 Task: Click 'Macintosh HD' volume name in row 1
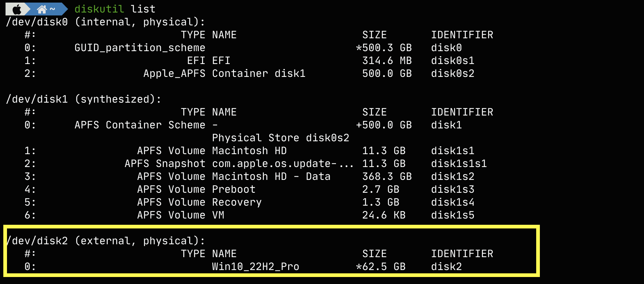pyautogui.click(x=250, y=151)
